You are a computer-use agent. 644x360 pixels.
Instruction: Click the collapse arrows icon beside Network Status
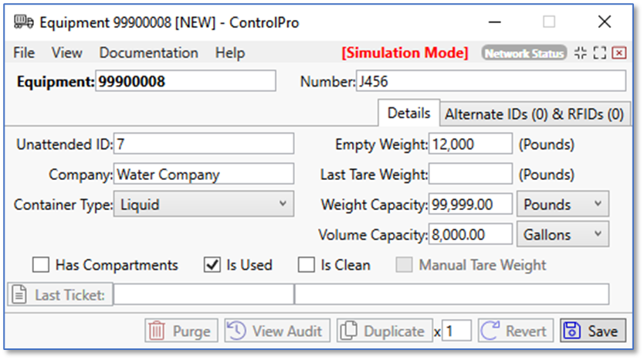point(581,53)
